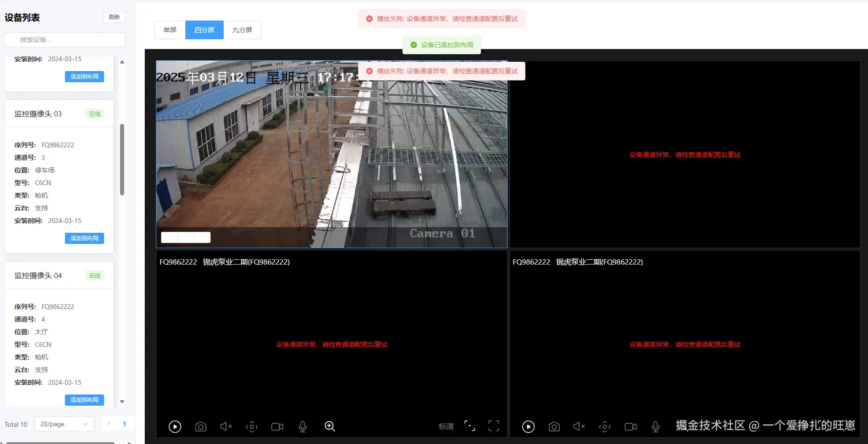Open 标清 quality selector in bottom-left pane
This screenshot has height=444, width=868.
(x=446, y=426)
